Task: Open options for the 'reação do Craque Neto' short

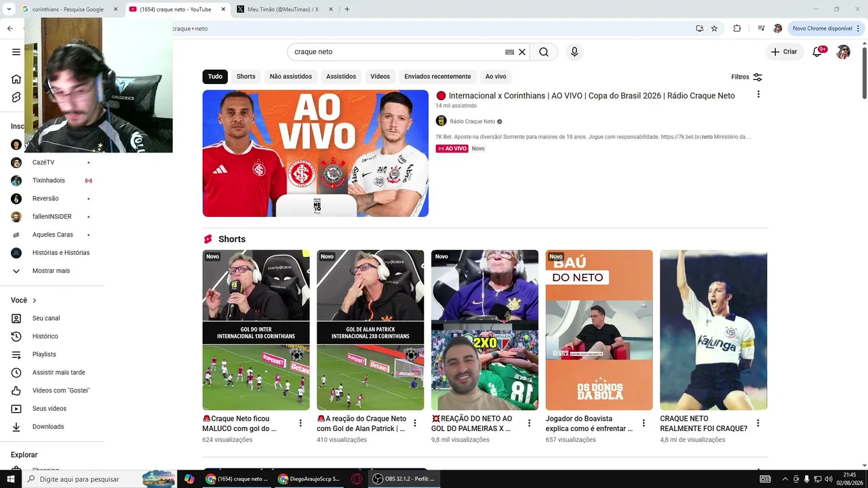Action: tap(415, 423)
